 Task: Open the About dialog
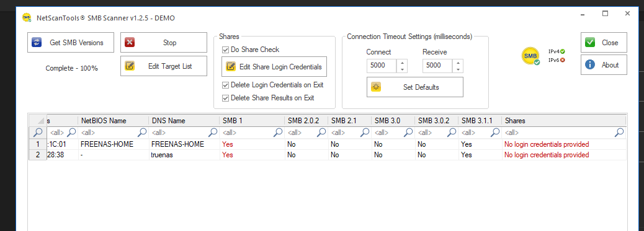tap(604, 65)
